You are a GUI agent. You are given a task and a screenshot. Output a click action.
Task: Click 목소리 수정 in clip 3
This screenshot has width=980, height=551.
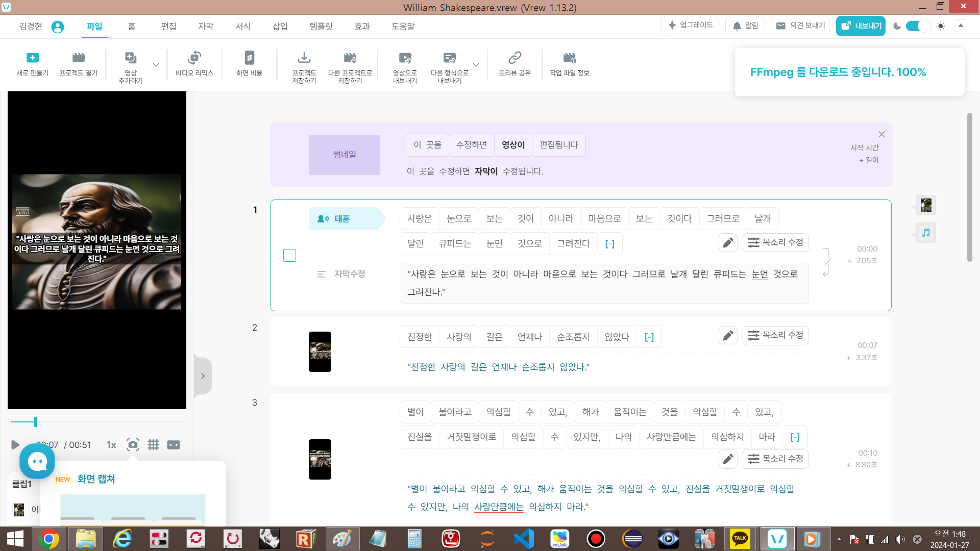pyautogui.click(x=775, y=459)
